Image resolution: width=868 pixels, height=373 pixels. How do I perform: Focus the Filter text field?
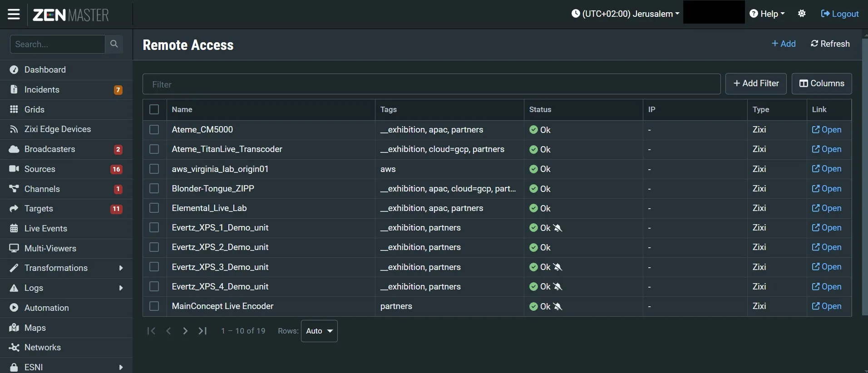pyautogui.click(x=431, y=84)
